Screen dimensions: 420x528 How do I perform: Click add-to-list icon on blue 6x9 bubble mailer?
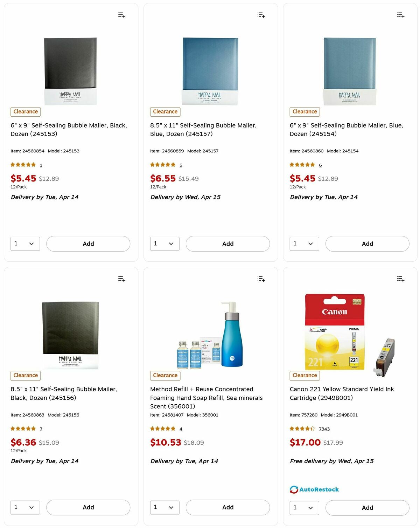click(400, 15)
